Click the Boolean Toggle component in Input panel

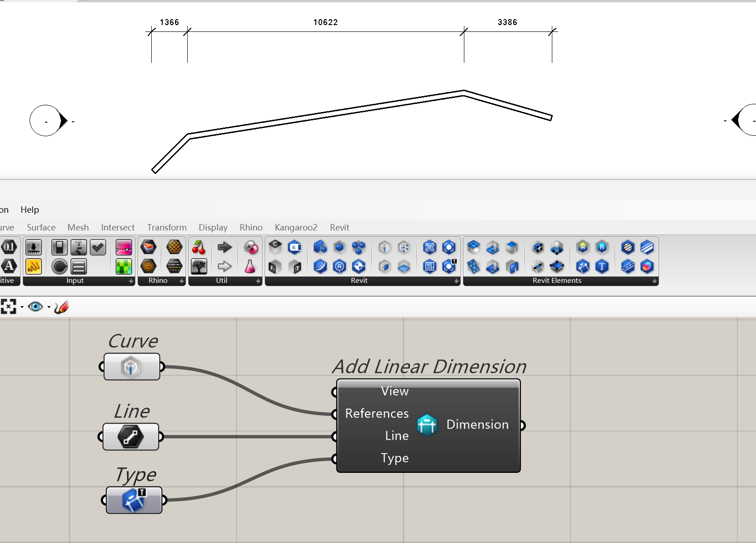[x=59, y=247]
